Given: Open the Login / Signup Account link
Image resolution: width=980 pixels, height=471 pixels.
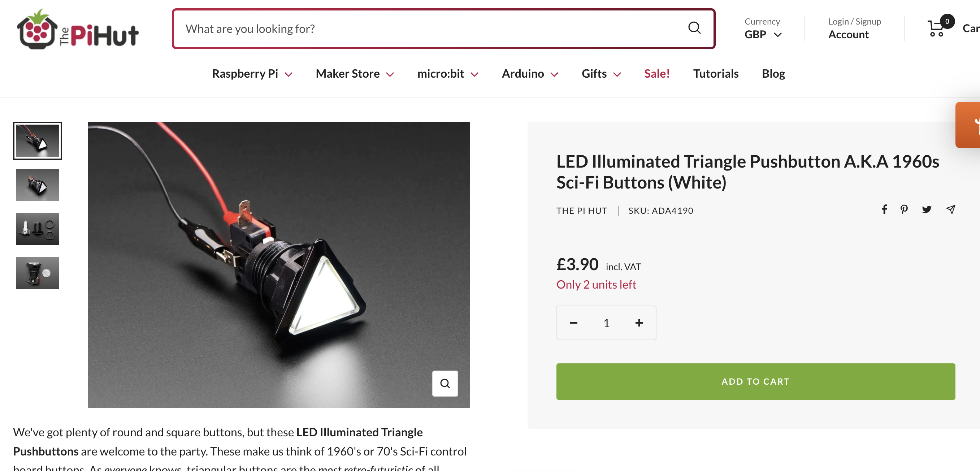Looking at the screenshot, I should pos(854,29).
